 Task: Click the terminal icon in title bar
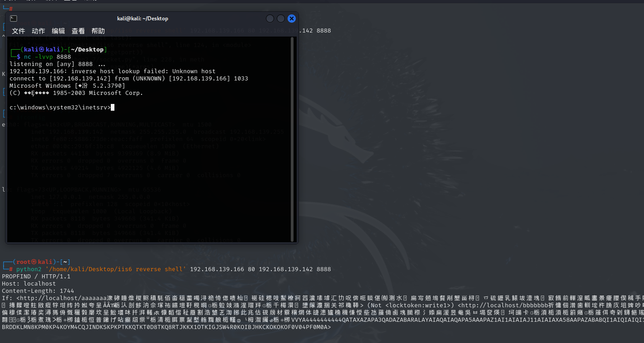tap(14, 19)
